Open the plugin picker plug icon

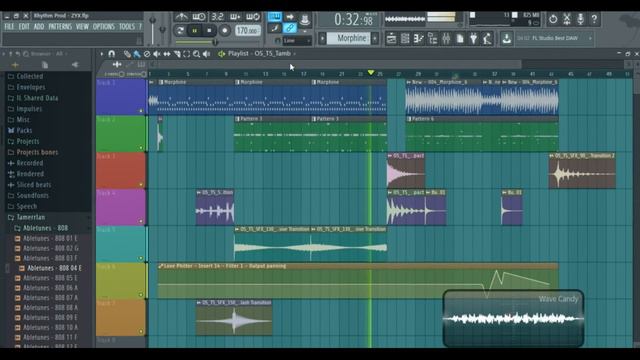[x=473, y=39]
